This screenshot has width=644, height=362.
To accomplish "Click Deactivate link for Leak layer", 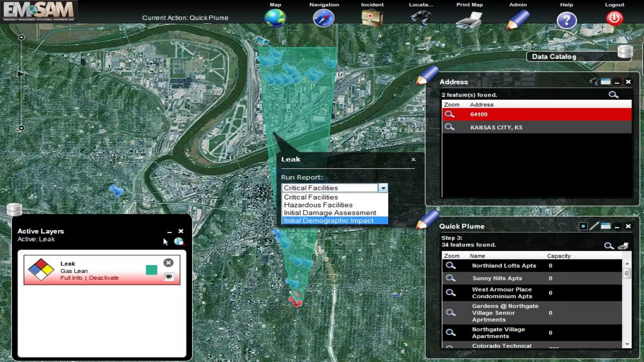I will (104, 278).
